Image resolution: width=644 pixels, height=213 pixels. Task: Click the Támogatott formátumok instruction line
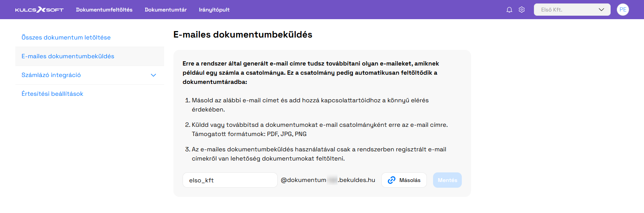(249, 134)
